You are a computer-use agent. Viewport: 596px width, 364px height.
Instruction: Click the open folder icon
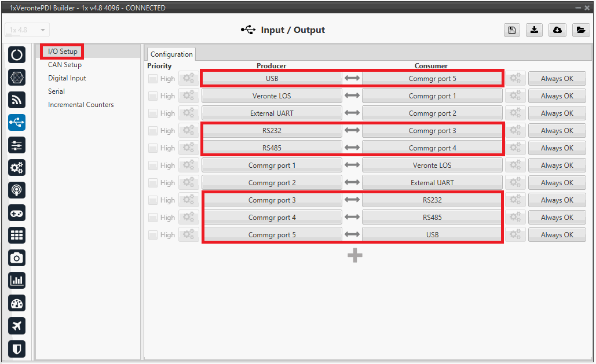tap(580, 31)
